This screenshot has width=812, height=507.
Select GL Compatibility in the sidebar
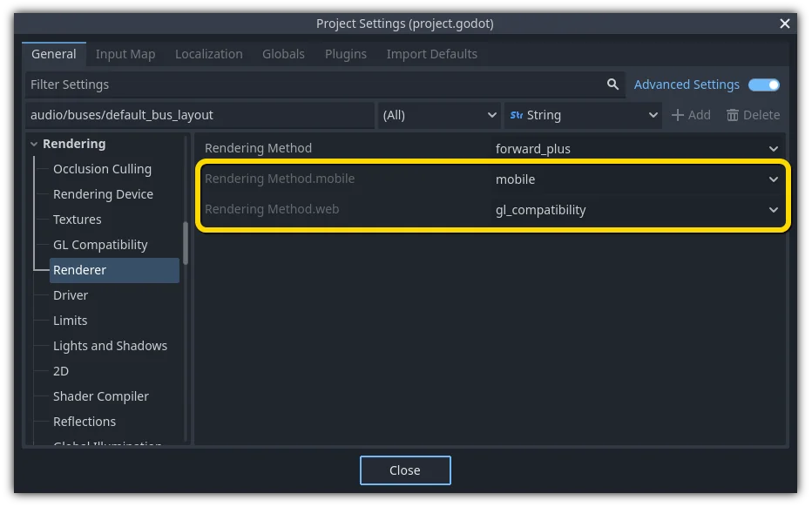pyautogui.click(x=100, y=245)
